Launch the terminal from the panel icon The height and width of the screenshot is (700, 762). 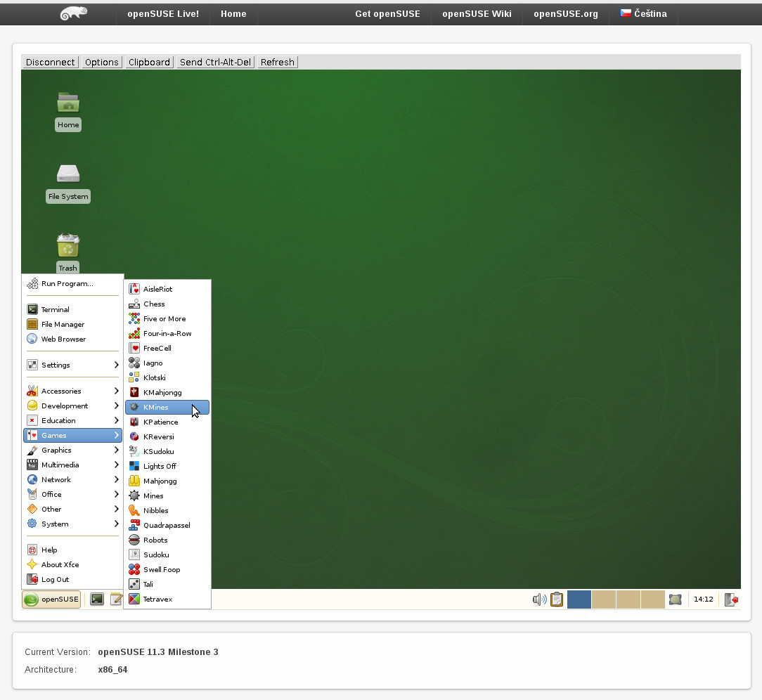tap(97, 599)
